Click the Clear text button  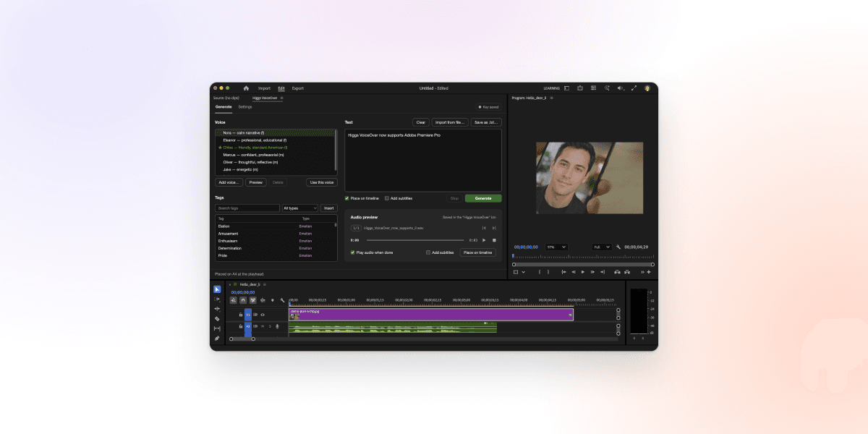click(421, 122)
